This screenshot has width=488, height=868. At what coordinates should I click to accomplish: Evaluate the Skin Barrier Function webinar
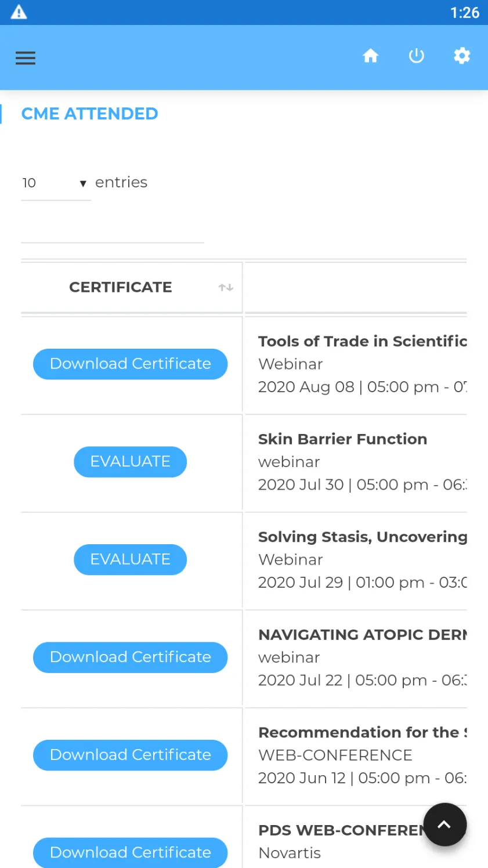click(x=130, y=462)
